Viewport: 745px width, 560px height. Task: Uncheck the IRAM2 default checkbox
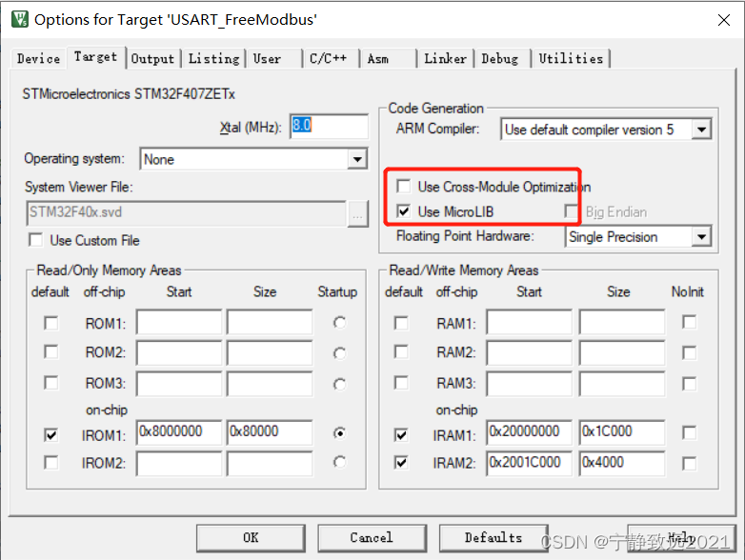coord(401,462)
